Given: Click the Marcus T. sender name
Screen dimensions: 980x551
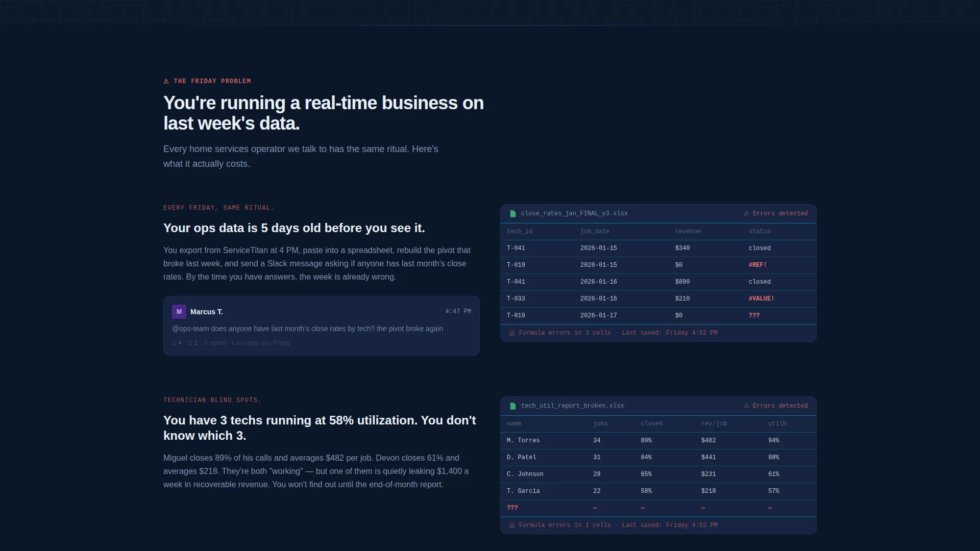Looking at the screenshot, I should pos(206,312).
